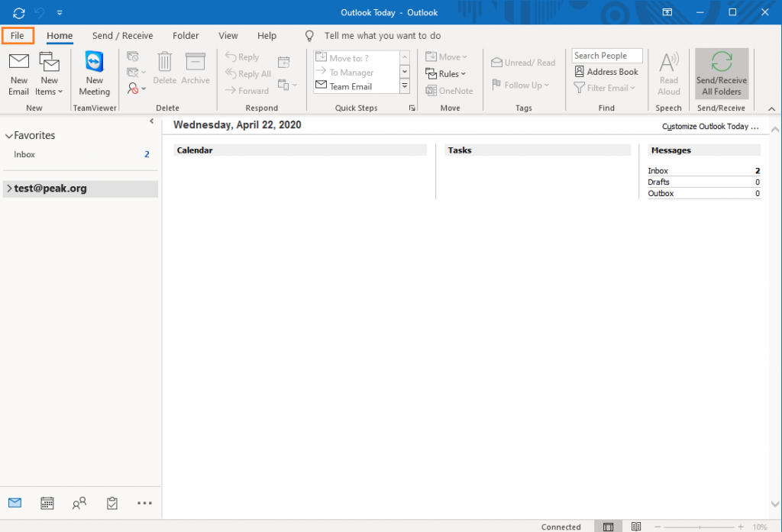Screen dimensions: 782x532
Task: Collapse the Favorites section
Action: click(8, 136)
